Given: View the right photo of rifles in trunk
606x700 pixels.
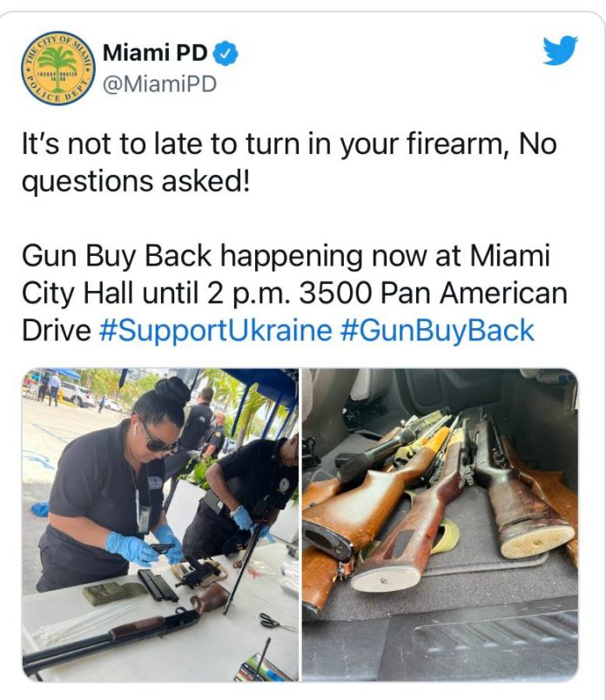Looking at the screenshot, I should [441, 525].
